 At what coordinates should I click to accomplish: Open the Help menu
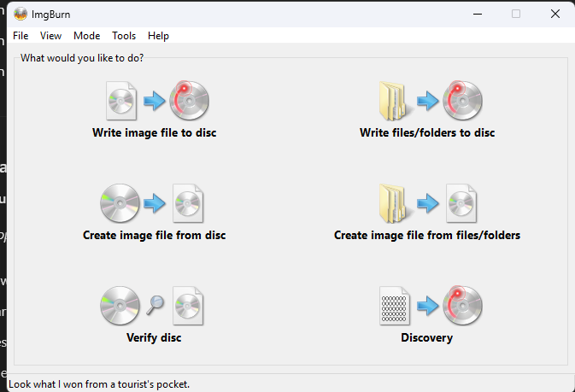158,36
